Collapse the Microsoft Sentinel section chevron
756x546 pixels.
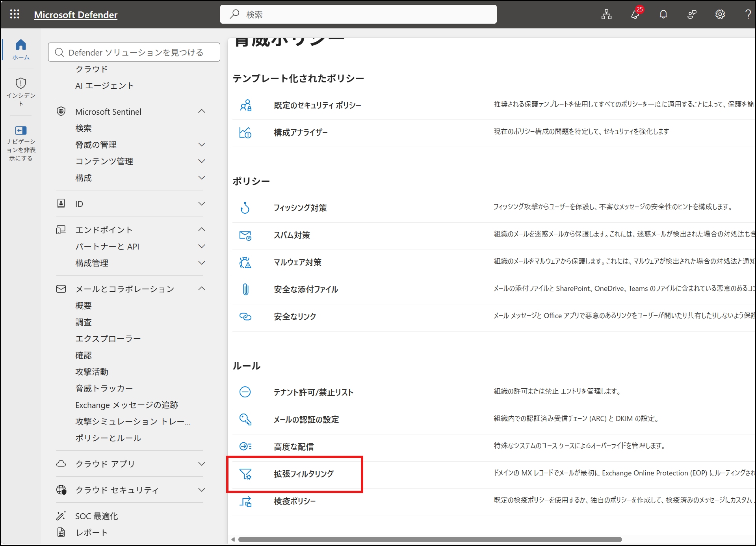[202, 111]
